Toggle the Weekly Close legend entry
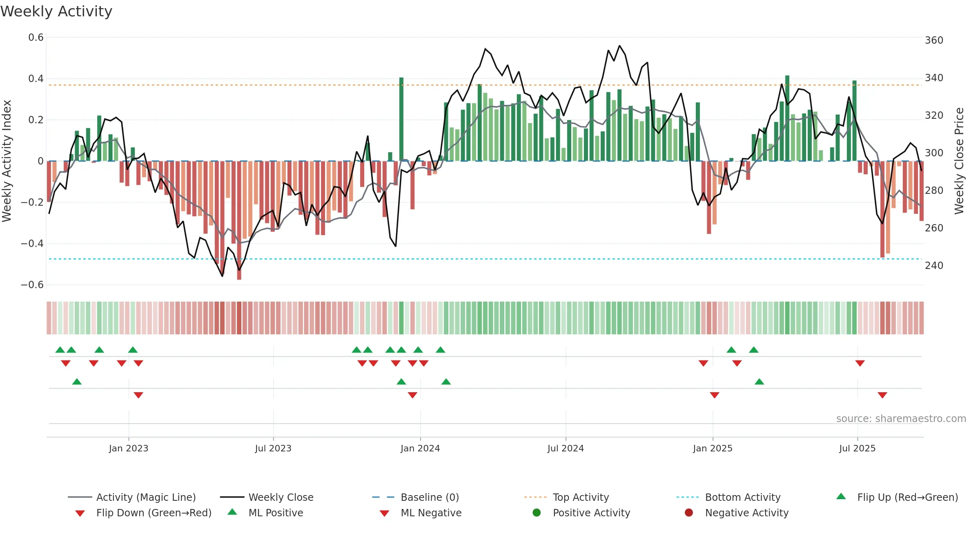980x551 pixels. (267, 497)
